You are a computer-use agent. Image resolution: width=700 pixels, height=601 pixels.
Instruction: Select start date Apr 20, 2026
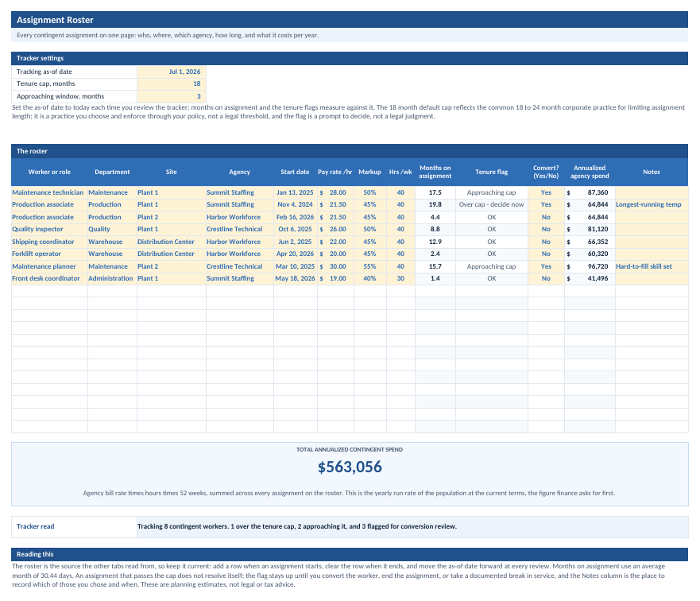tap(295, 254)
